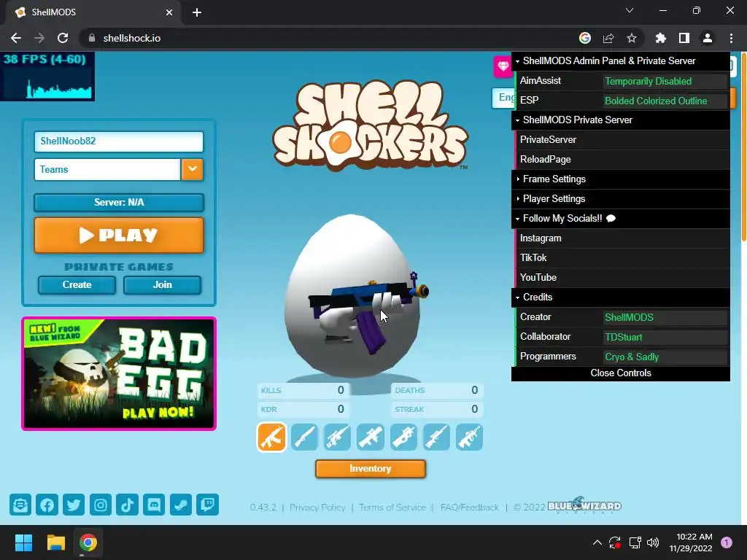Select the fifth weapon icon in row
The width and height of the screenshot is (747, 560).
[x=403, y=437]
